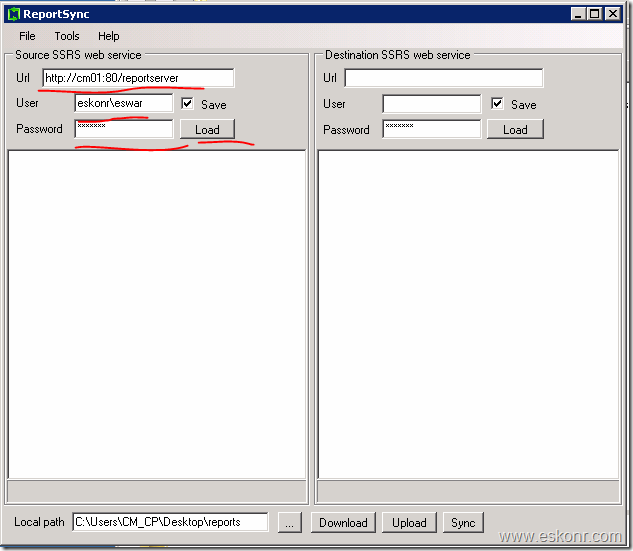Uncheck the source Save checkbox
This screenshot has height=551, width=633.
pyautogui.click(x=187, y=103)
